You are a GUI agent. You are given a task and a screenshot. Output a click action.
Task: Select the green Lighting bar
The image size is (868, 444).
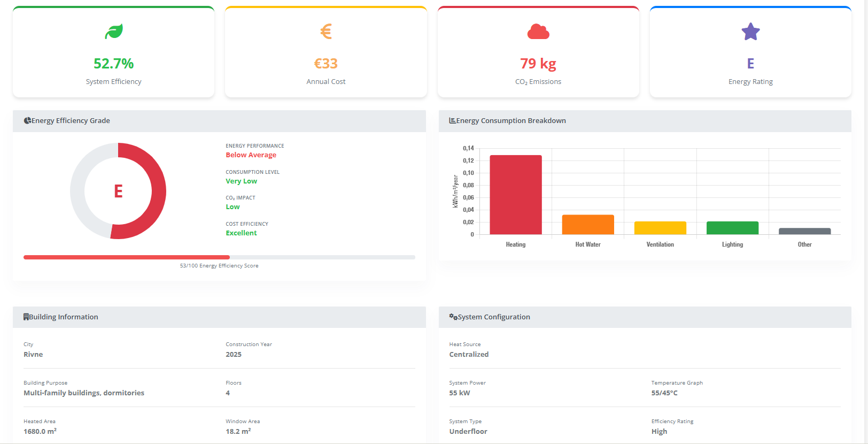tap(732, 228)
